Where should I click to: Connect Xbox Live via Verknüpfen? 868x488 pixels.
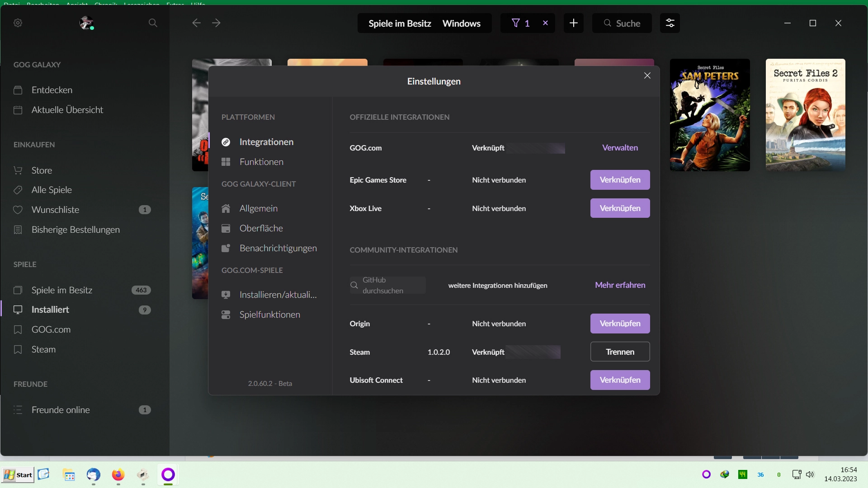[620, 208]
